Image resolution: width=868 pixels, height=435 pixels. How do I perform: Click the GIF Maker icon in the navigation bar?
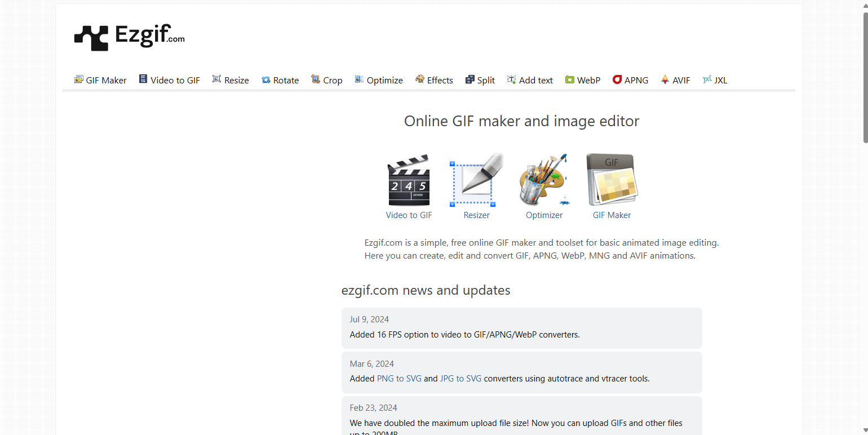78,79
